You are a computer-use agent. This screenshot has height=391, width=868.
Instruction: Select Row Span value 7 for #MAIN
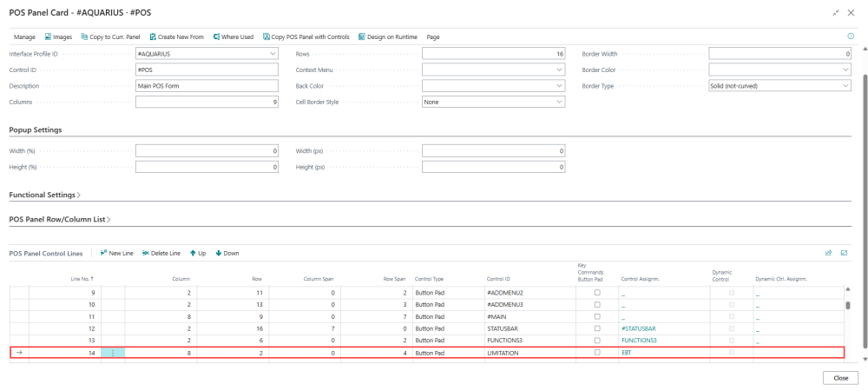click(377, 317)
